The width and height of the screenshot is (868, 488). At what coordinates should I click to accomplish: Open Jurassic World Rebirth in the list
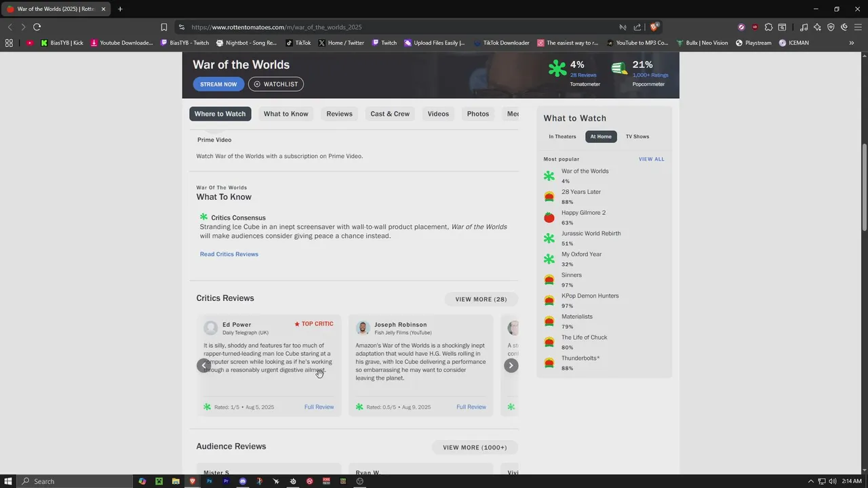click(591, 233)
